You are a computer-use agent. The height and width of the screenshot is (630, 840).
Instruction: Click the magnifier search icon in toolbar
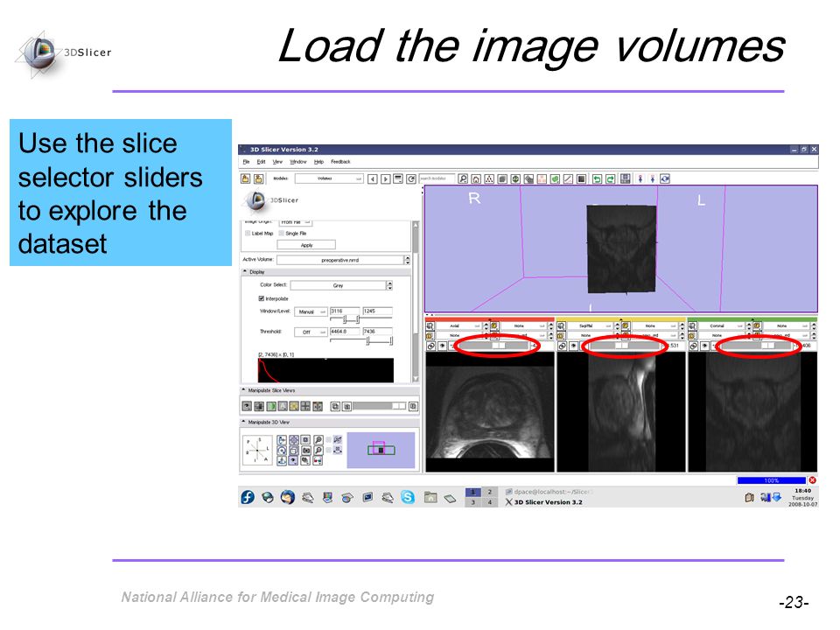tap(463, 178)
